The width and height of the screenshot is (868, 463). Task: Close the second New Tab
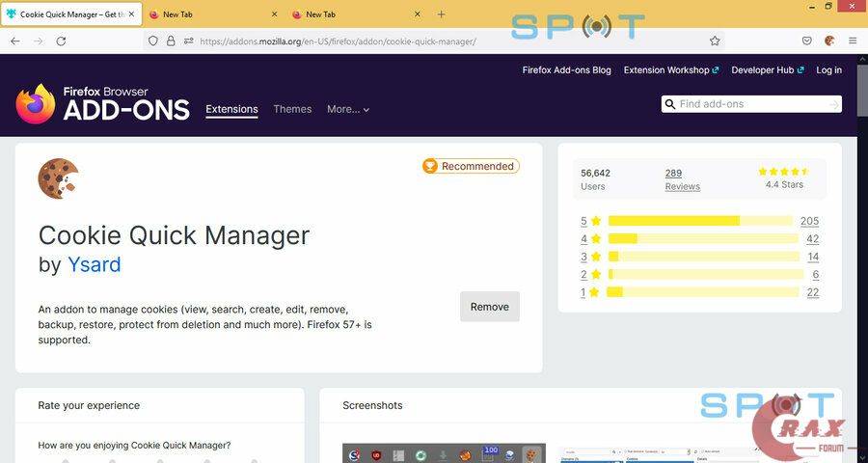point(418,14)
